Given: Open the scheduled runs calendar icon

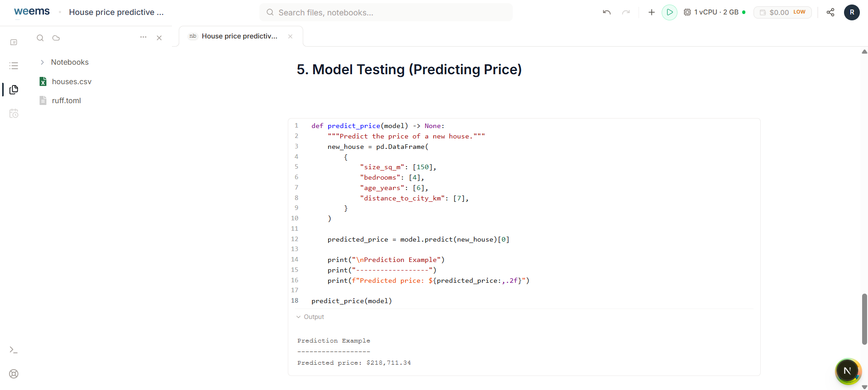Looking at the screenshot, I should coord(14,113).
